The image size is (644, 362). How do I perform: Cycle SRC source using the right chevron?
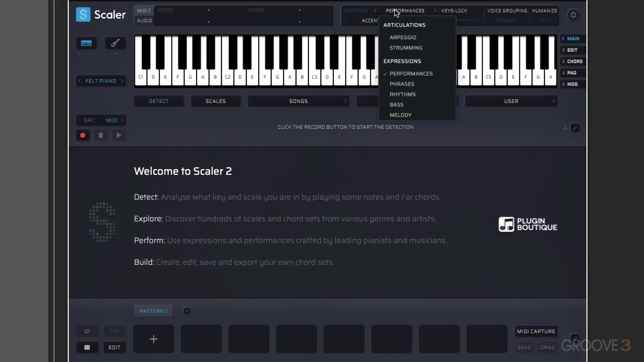coord(122,120)
